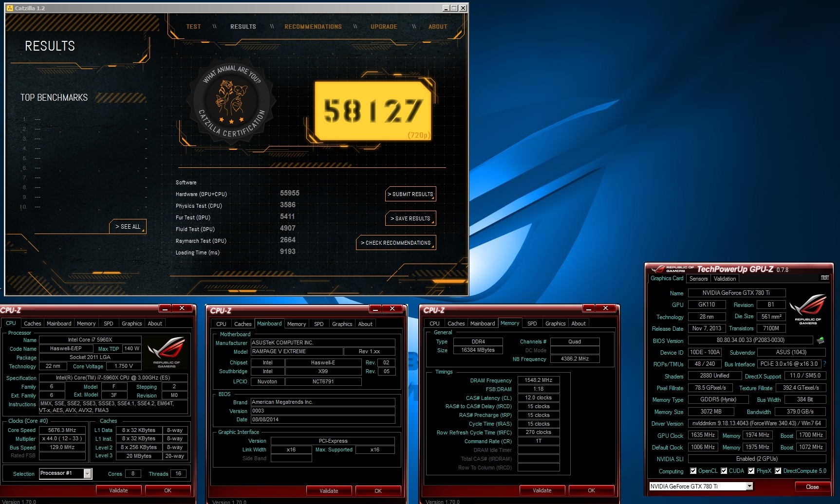Click the Close button in GPU-Z
This screenshot has width=840, height=504.
click(812, 486)
